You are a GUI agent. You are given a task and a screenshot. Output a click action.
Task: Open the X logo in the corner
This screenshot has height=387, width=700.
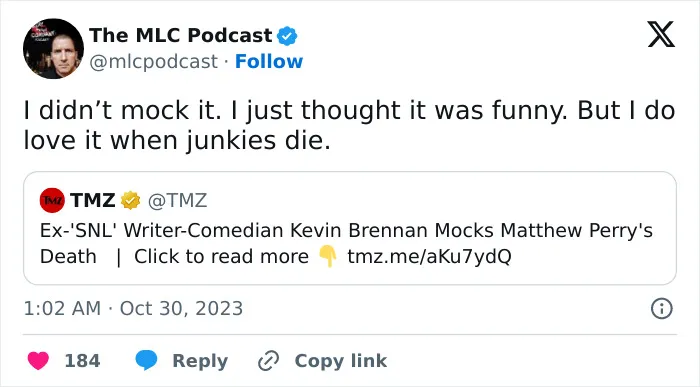coord(661,34)
